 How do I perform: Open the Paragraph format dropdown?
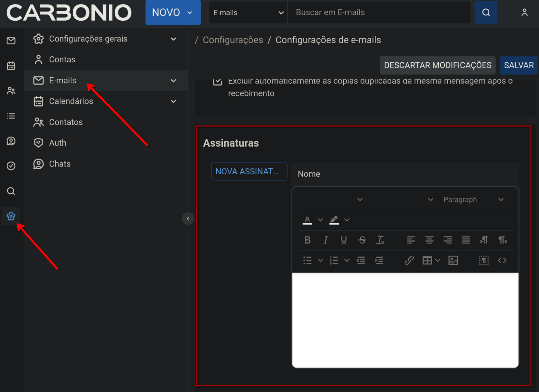473,200
